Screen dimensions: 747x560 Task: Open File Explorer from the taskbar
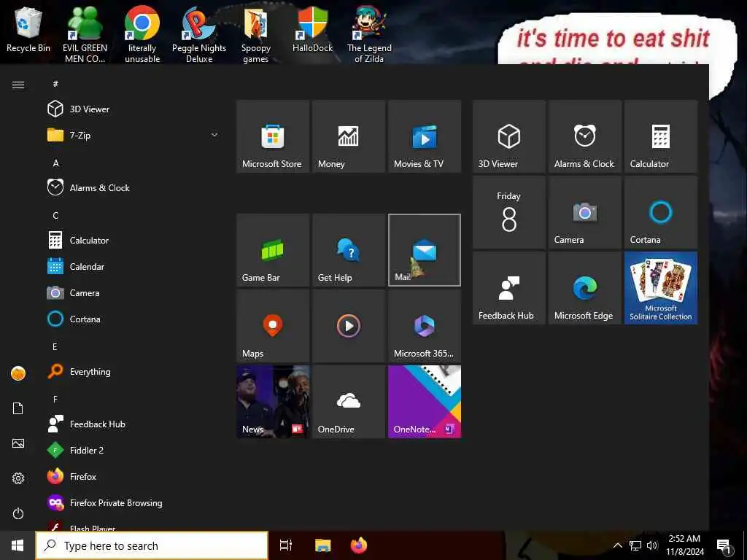coord(323,545)
